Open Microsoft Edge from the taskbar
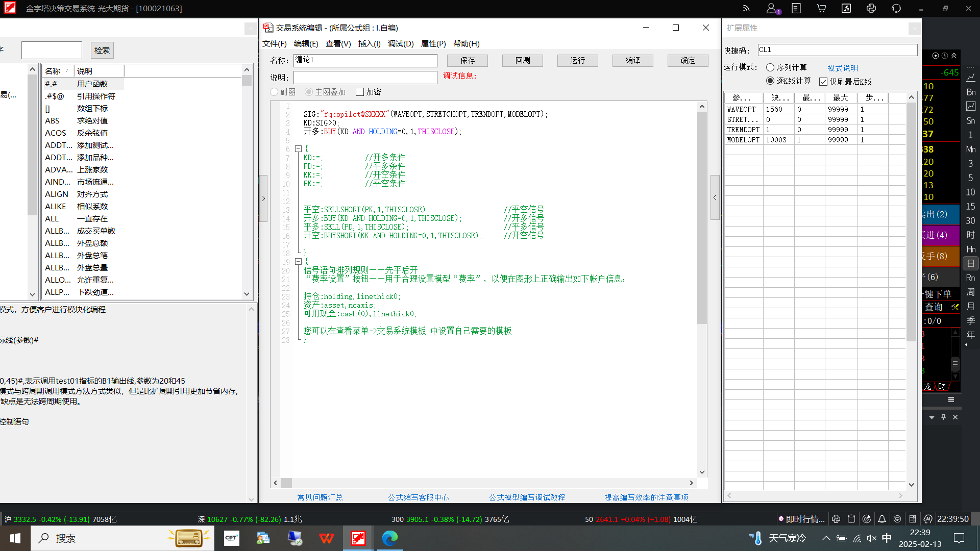The height and width of the screenshot is (551, 980). coord(390,538)
